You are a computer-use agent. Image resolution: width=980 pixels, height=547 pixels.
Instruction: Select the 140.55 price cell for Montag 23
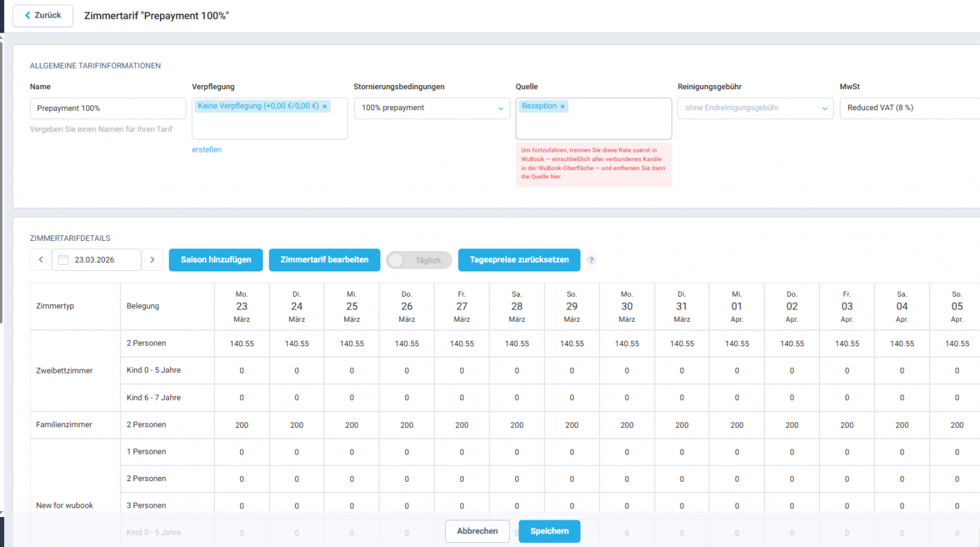pyautogui.click(x=242, y=344)
